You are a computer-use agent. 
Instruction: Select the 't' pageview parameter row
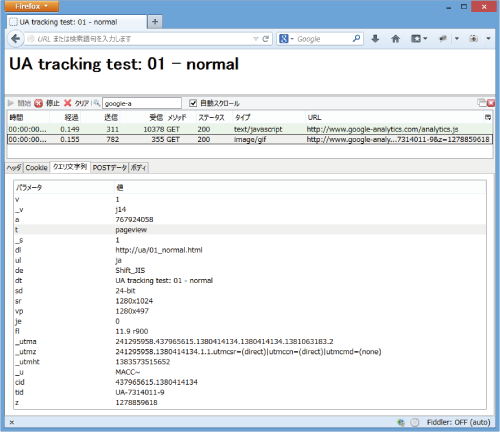coord(250,230)
